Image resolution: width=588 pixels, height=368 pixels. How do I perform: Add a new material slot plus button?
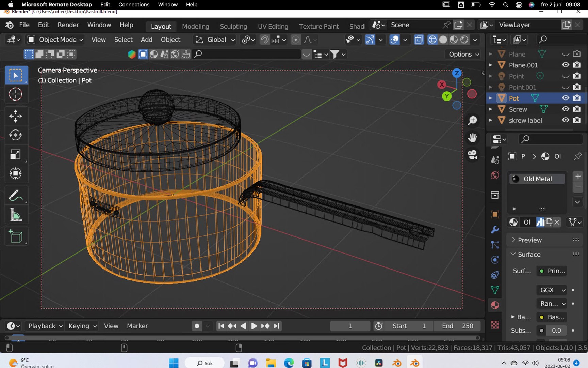coord(578,176)
